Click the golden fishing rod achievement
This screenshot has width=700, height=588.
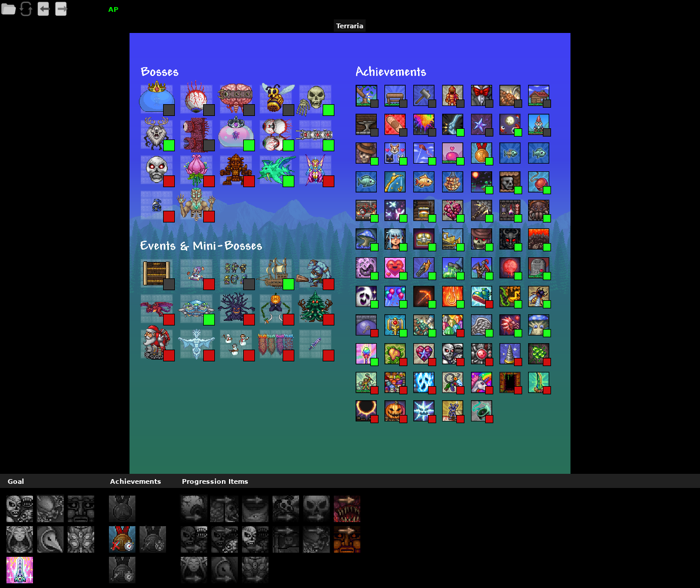pyautogui.click(x=395, y=182)
